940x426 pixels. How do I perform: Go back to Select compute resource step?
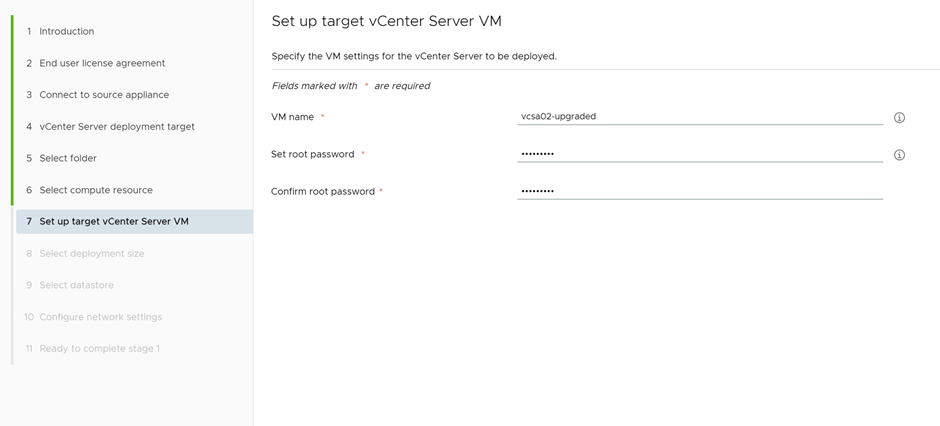pos(96,190)
